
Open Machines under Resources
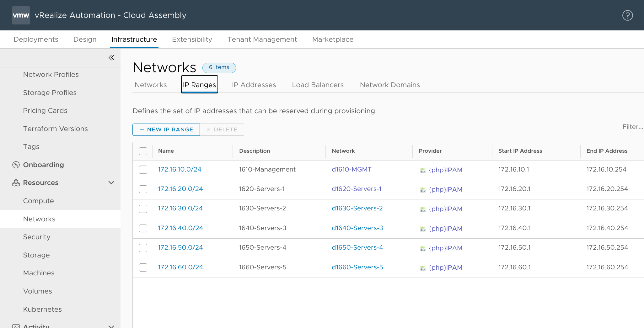[39, 273]
